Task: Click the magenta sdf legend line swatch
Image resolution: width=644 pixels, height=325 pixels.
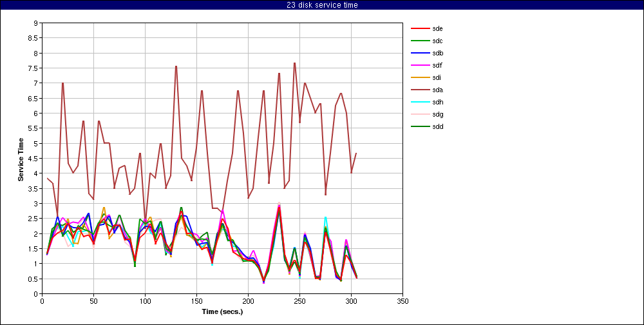Action: coord(420,65)
